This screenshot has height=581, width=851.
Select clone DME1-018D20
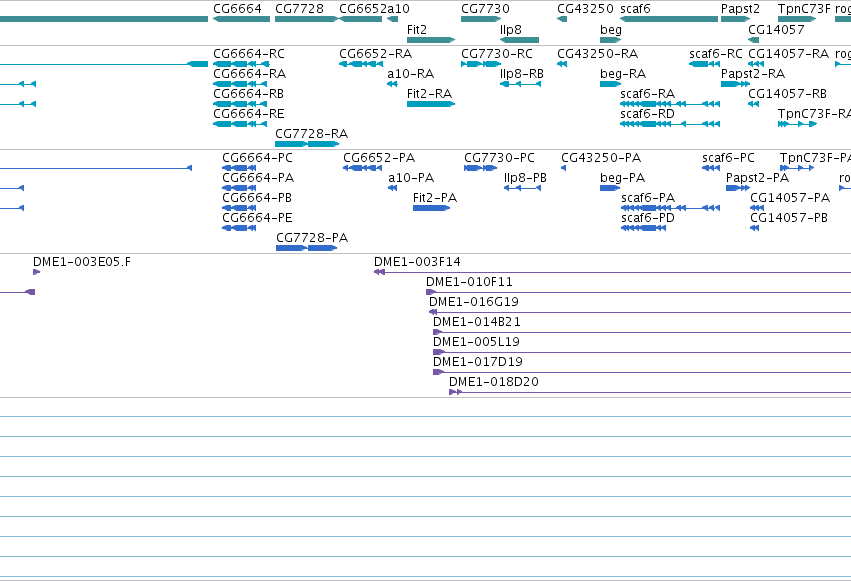point(494,382)
